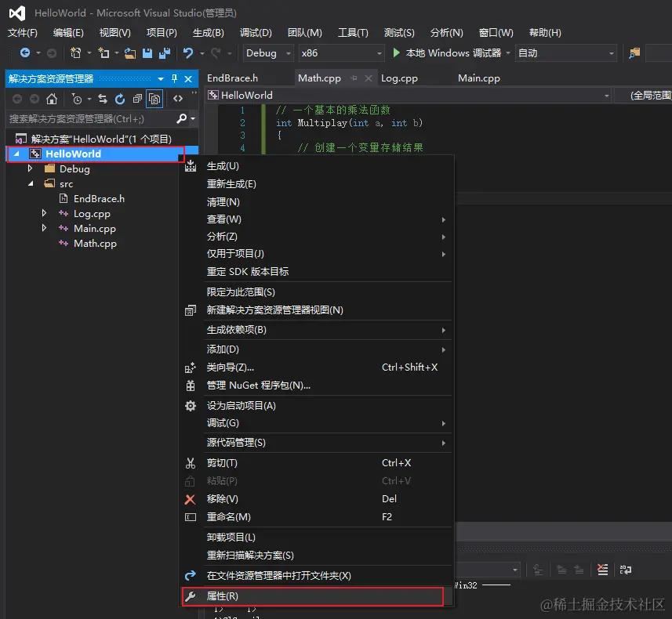The width and height of the screenshot is (672, 619).
Task: Choose 重新生成(E) in the context menu
Action: point(316,184)
